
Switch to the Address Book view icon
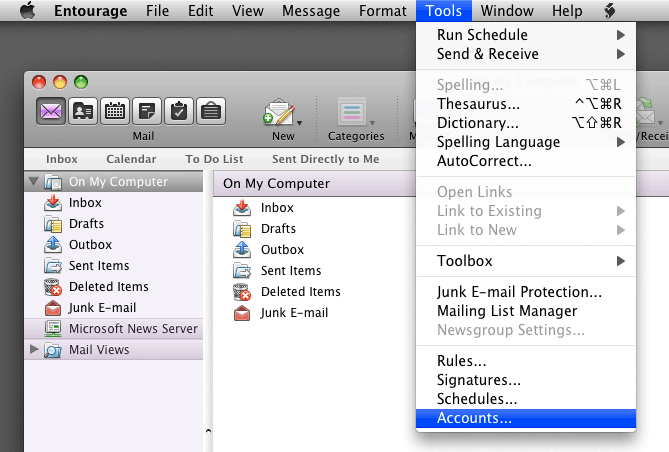tap(83, 111)
